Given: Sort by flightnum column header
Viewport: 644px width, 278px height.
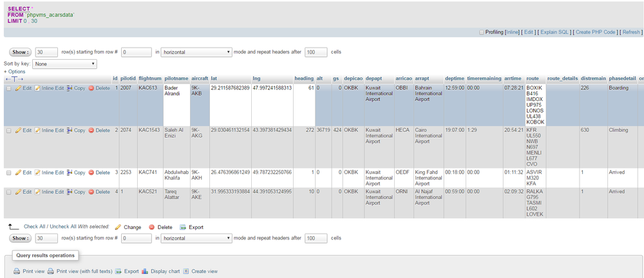Looking at the screenshot, I should [149, 79].
